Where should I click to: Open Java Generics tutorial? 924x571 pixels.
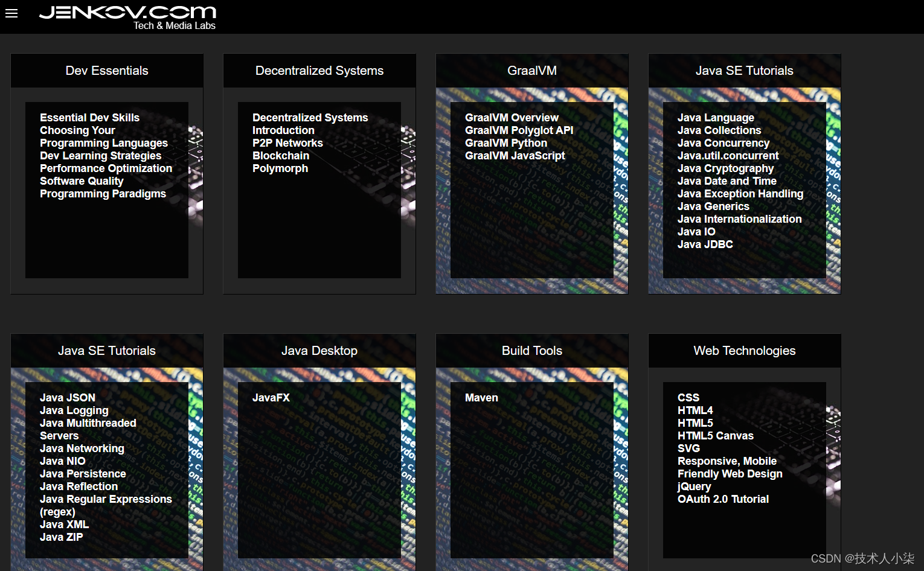pyautogui.click(x=713, y=206)
